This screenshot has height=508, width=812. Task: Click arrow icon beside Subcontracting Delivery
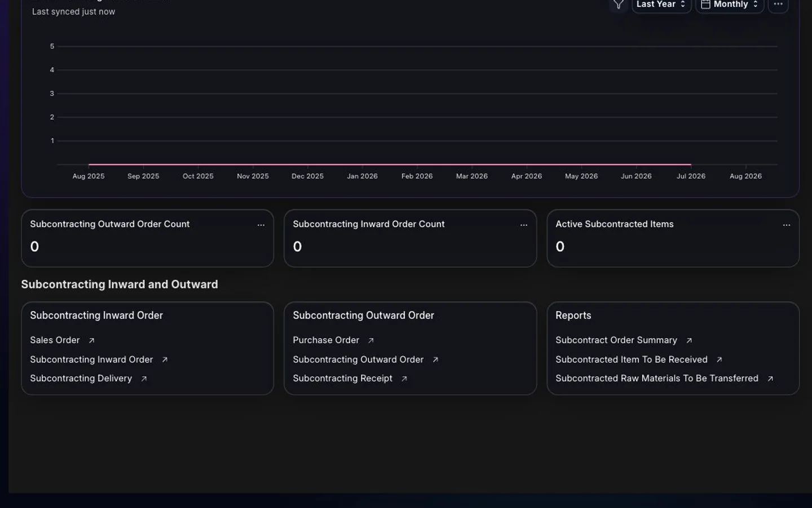(x=144, y=379)
